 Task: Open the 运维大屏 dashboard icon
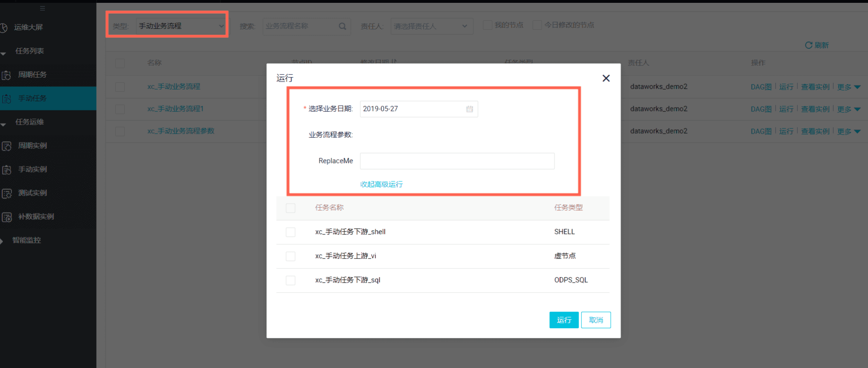coord(3,27)
